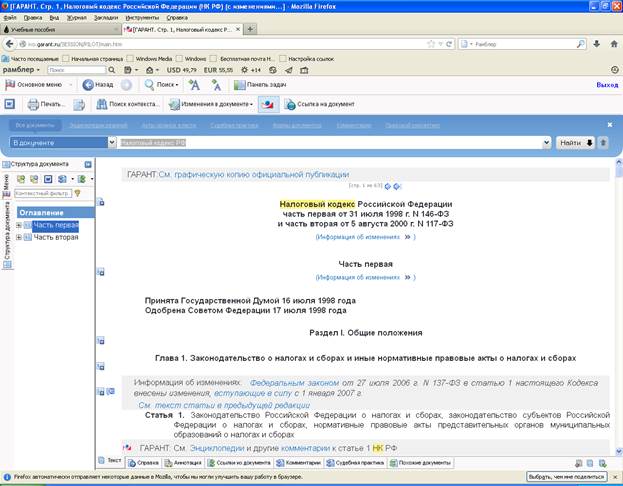
Task: Decrease font size with smaller A icon
Action: [216, 85]
